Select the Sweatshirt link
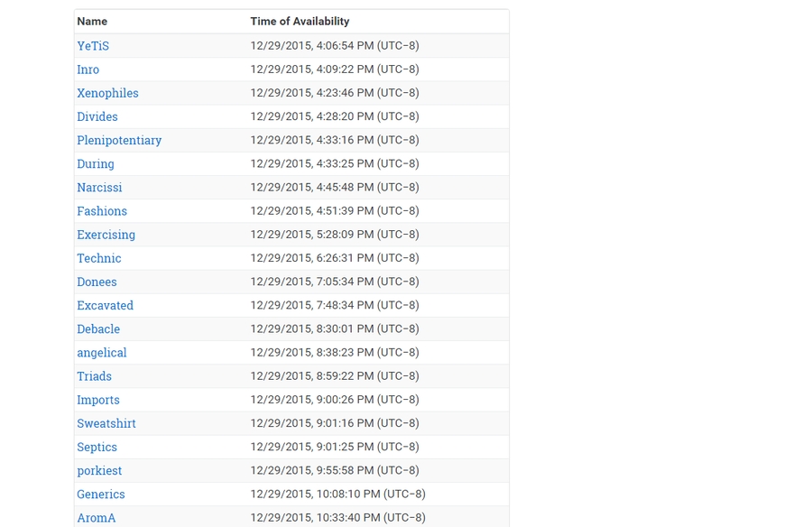The image size is (812, 527). tap(106, 423)
